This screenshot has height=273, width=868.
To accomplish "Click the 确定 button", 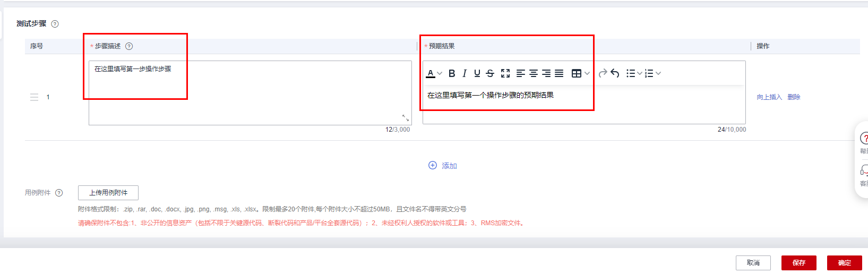I will tap(845, 263).
